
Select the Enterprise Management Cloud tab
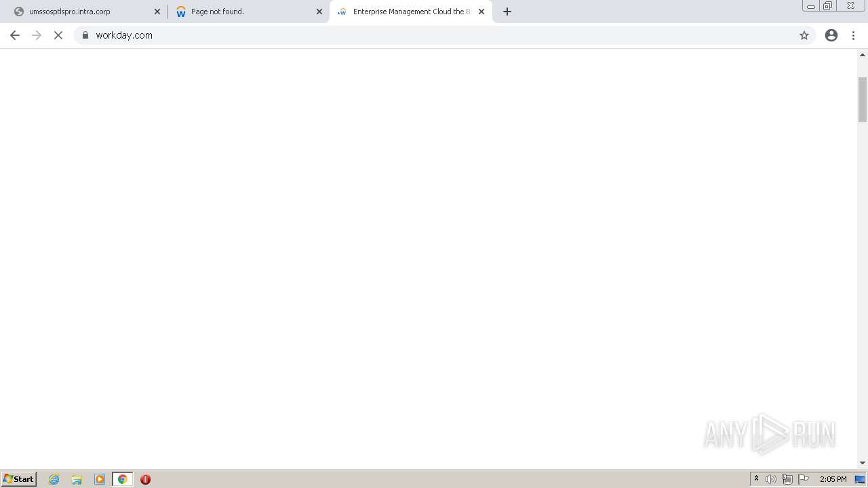click(x=411, y=12)
